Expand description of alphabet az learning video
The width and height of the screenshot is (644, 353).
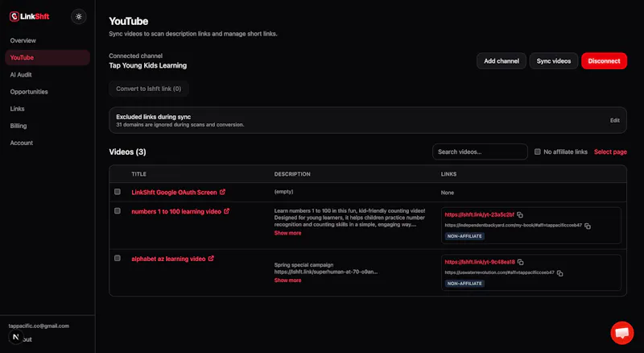[287, 280]
